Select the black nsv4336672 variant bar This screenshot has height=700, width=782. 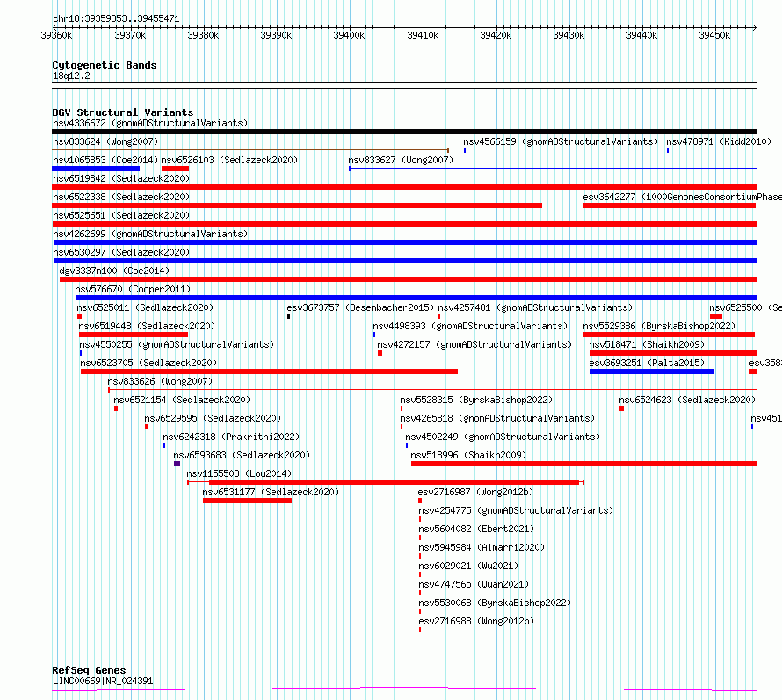(404, 132)
